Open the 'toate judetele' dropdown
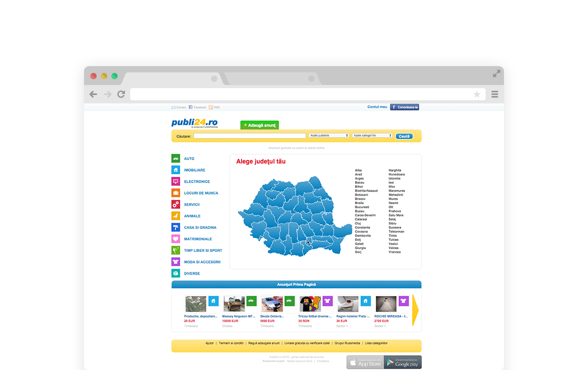 (330, 135)
